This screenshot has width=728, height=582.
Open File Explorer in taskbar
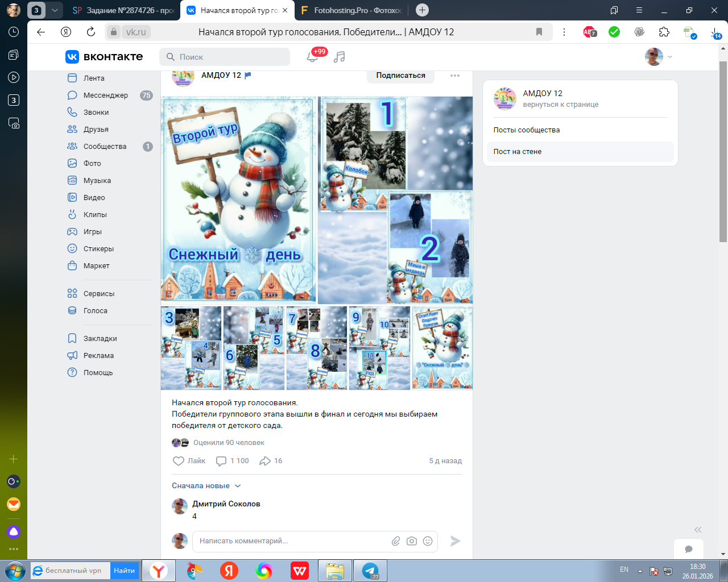coord(335,571)
